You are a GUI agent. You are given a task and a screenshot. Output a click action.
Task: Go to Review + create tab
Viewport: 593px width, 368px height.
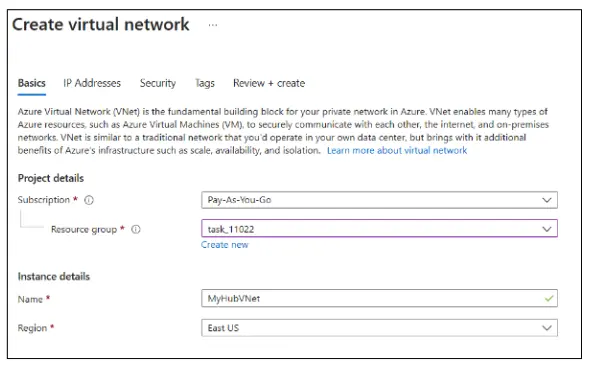pos(269,83)
